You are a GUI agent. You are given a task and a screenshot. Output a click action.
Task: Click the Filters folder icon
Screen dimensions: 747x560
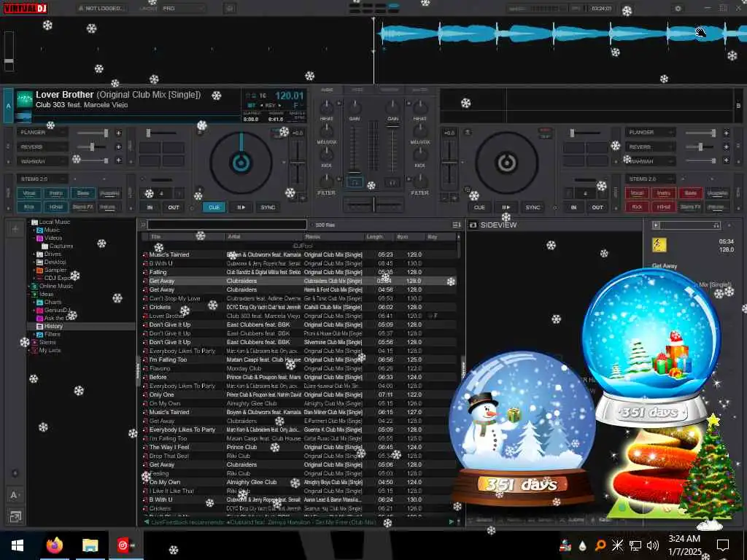coord(40,334)
